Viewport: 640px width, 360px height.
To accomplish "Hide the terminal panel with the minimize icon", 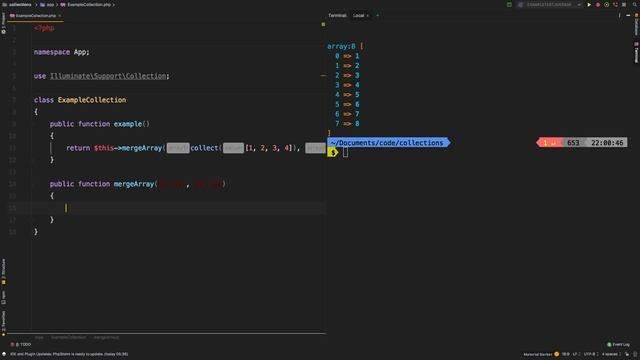I will point(628,16).
